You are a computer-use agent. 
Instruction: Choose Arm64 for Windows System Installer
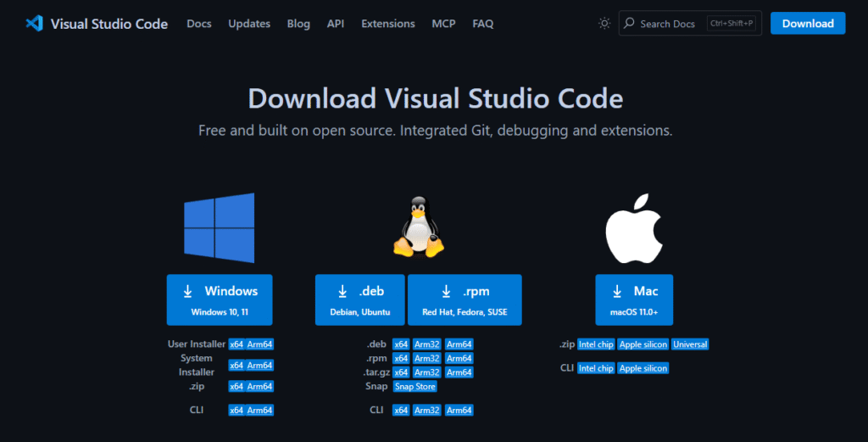pyautogui.click(x=260, y=366)
